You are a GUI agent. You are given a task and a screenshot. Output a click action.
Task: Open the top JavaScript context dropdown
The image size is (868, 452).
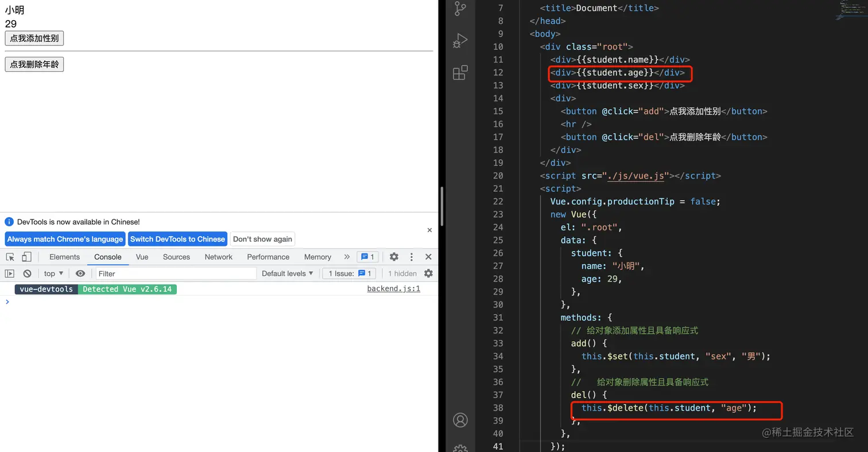(53, 273)
